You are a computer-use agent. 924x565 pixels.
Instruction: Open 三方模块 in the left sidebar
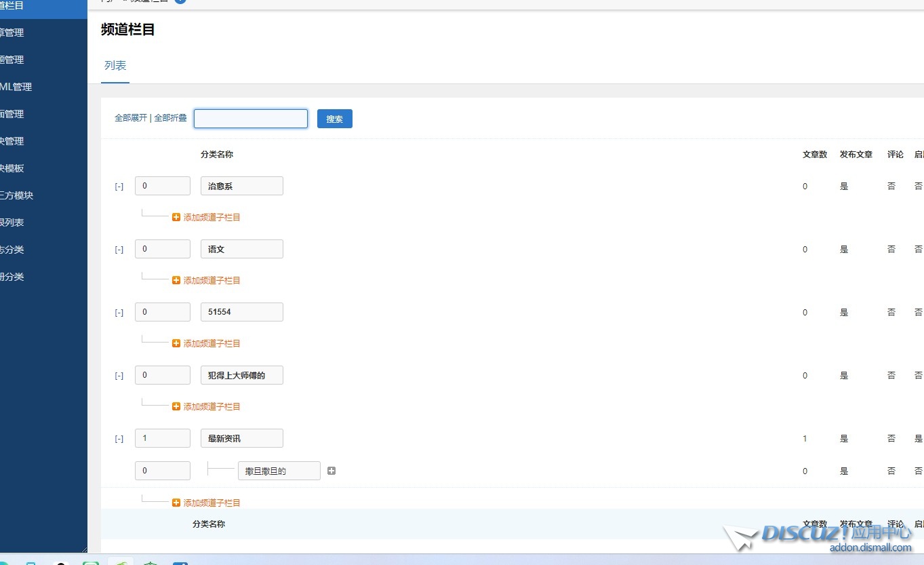pyautogui.click(x=16, y=195)
